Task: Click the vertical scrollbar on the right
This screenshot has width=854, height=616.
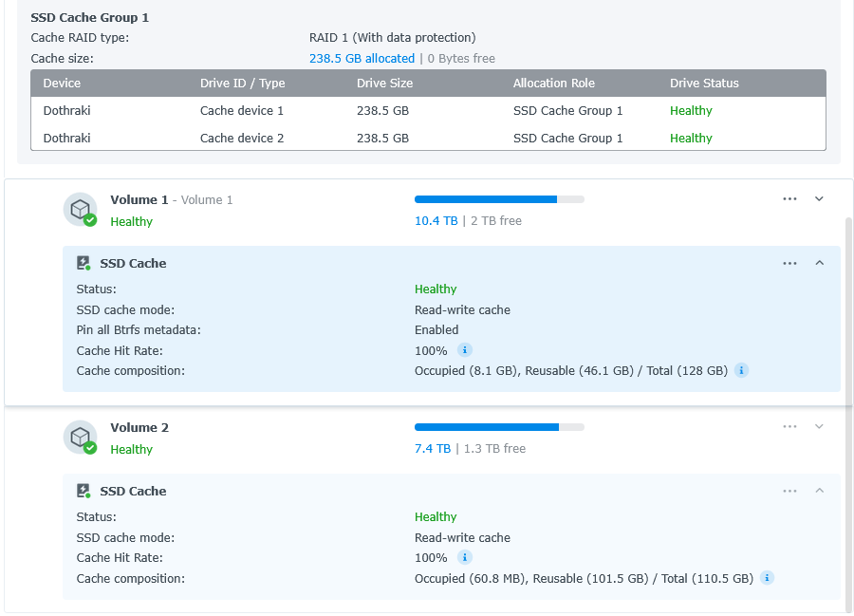Action: [848, 408]
